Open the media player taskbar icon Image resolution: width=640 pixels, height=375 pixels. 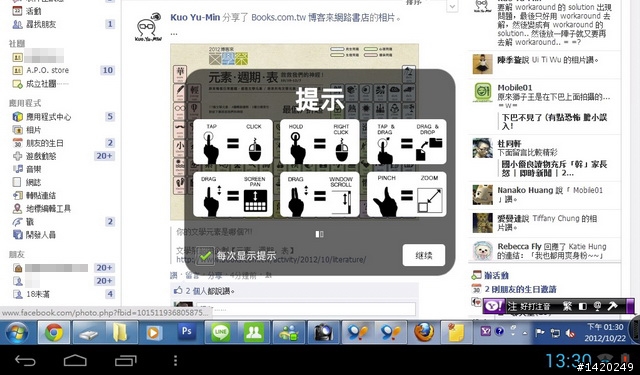(x=153, y=332)
